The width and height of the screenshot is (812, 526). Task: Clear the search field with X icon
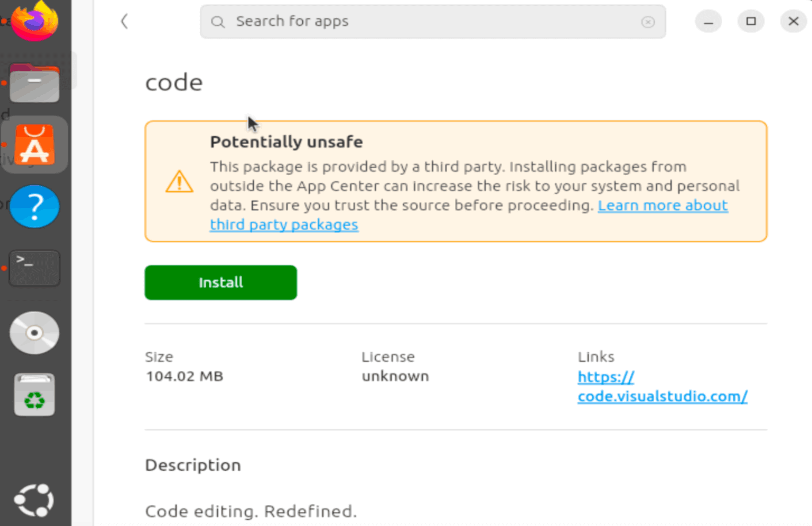tap(648, 22)
